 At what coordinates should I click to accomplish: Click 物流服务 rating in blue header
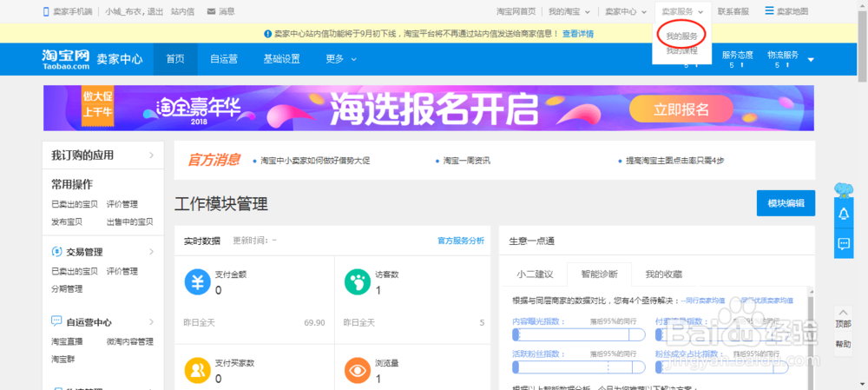[783, 60]
